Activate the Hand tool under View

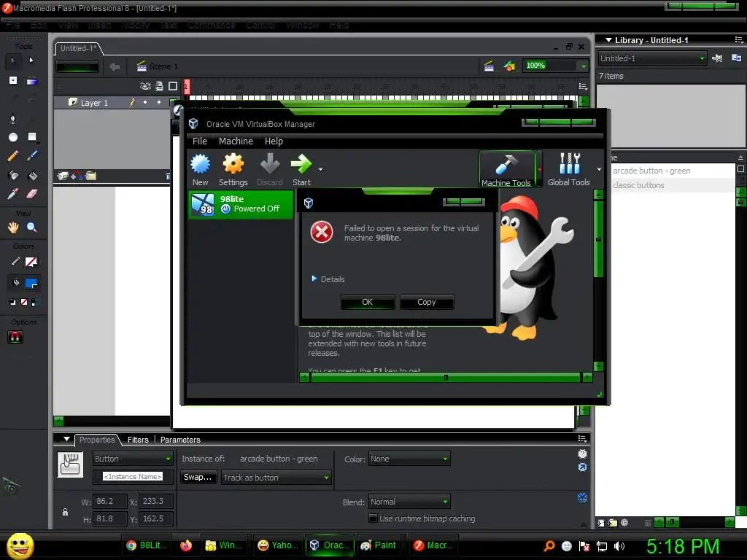point(13,227)
